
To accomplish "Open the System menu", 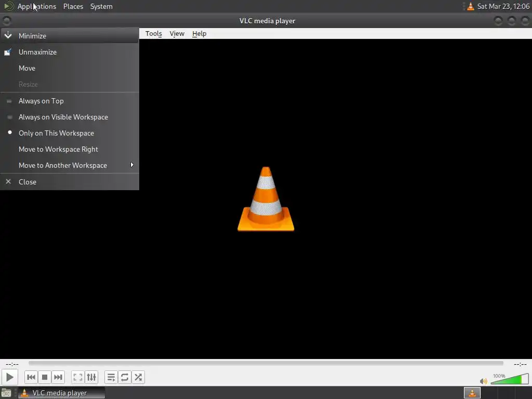I will coord(101,6).
